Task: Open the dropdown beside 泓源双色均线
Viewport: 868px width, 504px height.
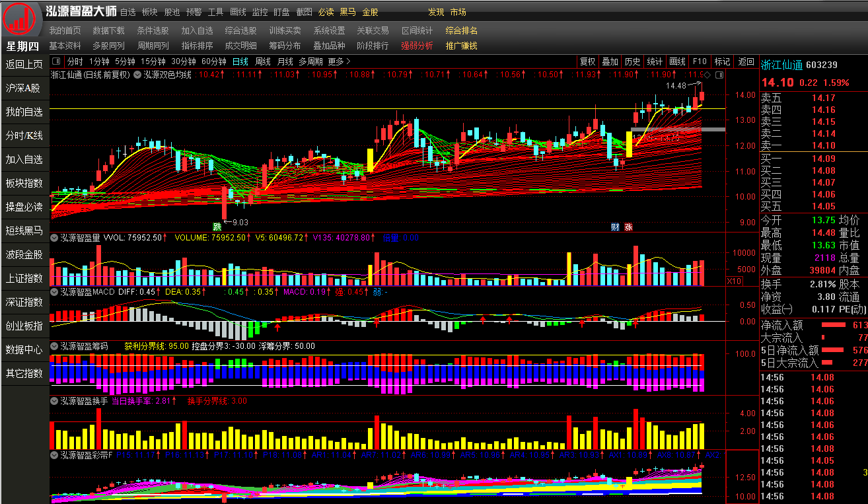Action: tap(137, 75)
